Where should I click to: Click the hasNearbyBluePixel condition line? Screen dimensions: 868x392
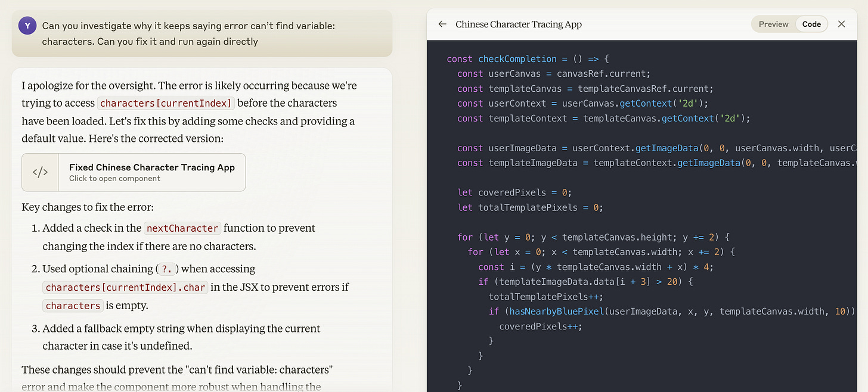673,312
